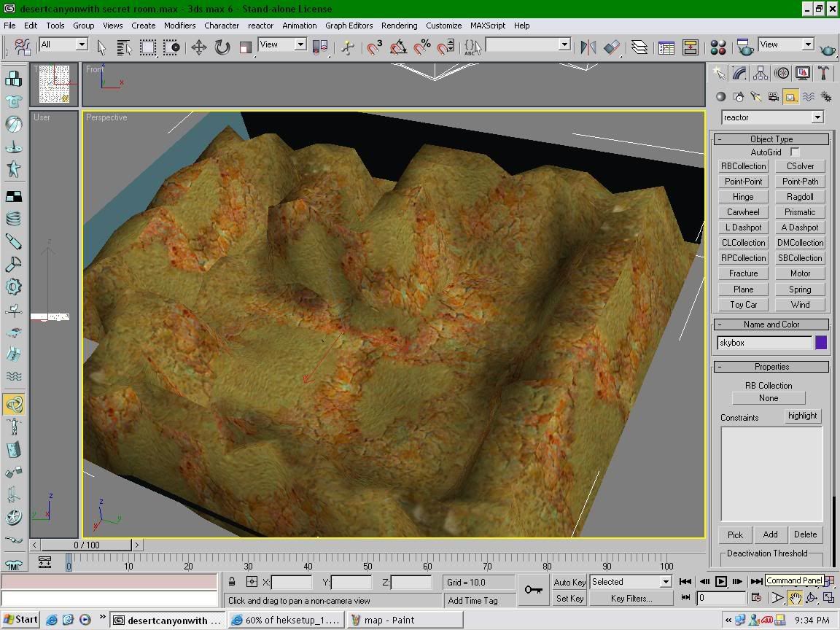840x630 pixels.
Task: Select the Space Warps category icon
Action: click(x=809, y=96)
